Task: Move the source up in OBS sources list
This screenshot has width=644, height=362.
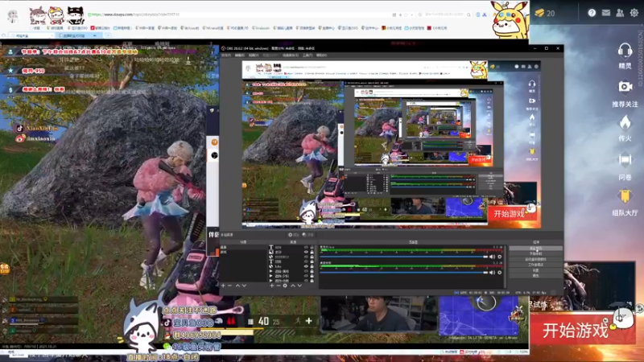Action: click(293, 286)
